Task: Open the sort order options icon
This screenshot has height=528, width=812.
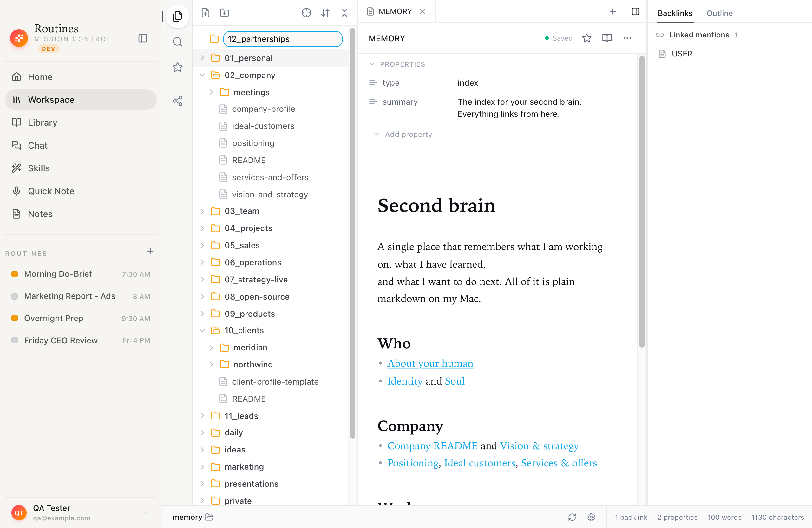Action: [x=325, y=13]
